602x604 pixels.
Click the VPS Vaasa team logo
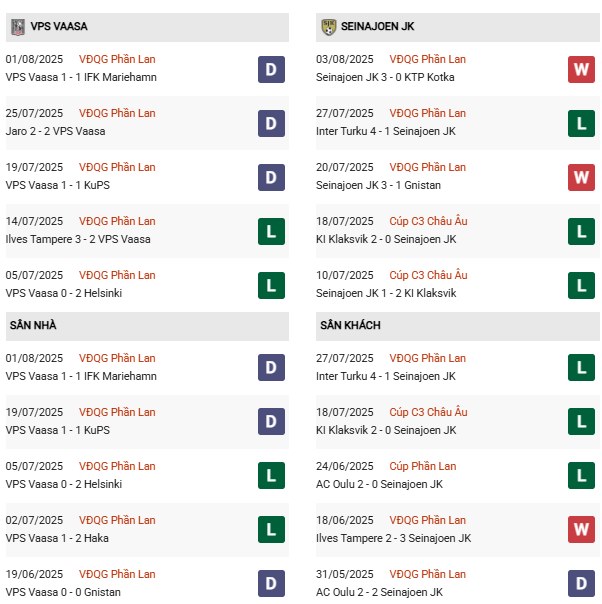pos(16,27)
